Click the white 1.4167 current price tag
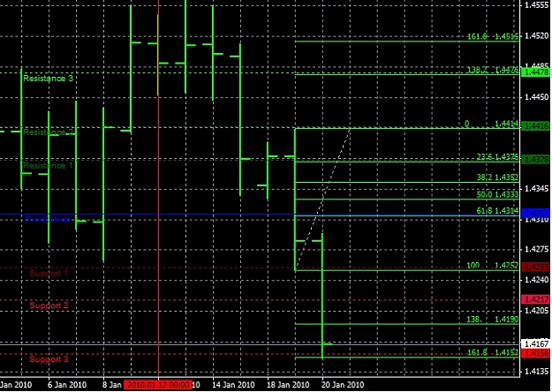This screenshot has width=552, height=392. [x=535, y=343]
